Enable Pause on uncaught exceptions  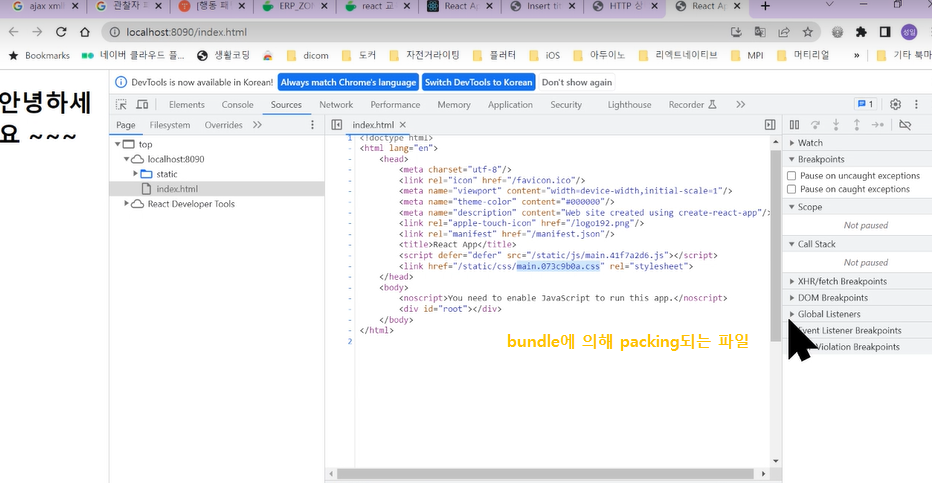(792, 176)
